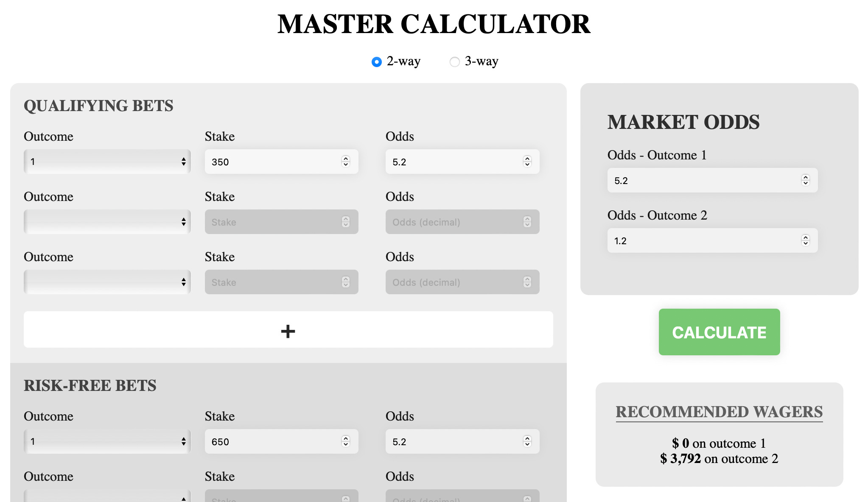Click the Odds - Outcome 2 input field
The height and width of the screenshot is (502, 868).
click(x=700, y=240)
